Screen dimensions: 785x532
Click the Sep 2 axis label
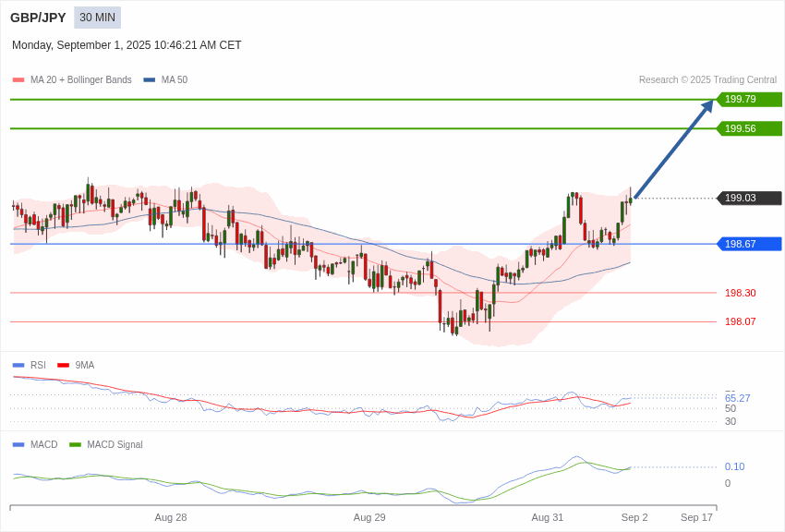634,517
